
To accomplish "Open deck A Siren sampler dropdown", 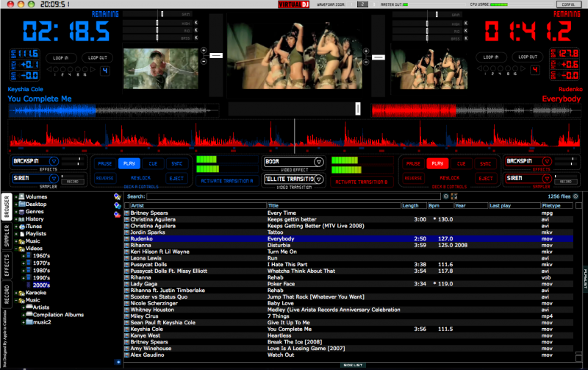I will tap(54, 178).
